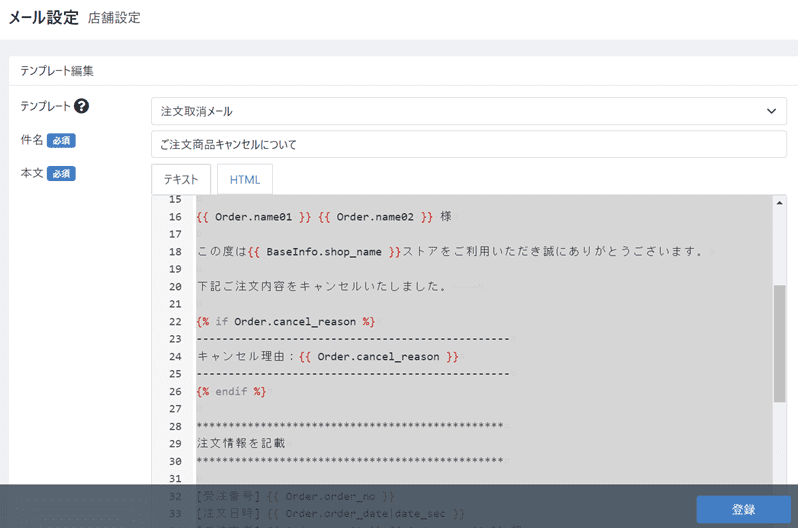Click the editor vertical scrollbar thumb
Screen dimensions: 798x528
[x=779, y=344]
